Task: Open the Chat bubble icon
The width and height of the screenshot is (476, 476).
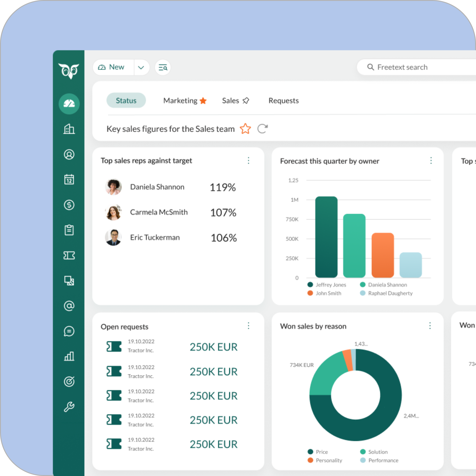Action: tap(69, 331)
